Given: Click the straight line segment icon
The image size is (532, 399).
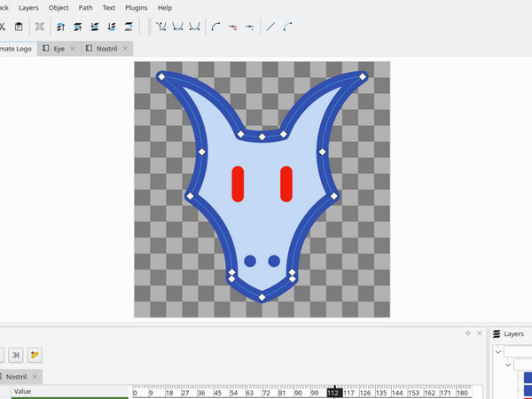Looking at the screenshot, I should click(270, 27).
